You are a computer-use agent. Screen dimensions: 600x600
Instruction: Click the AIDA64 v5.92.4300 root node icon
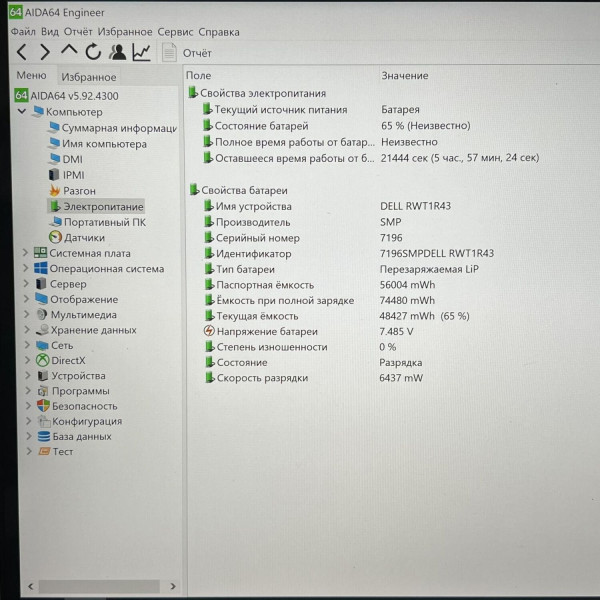[21, 95]
